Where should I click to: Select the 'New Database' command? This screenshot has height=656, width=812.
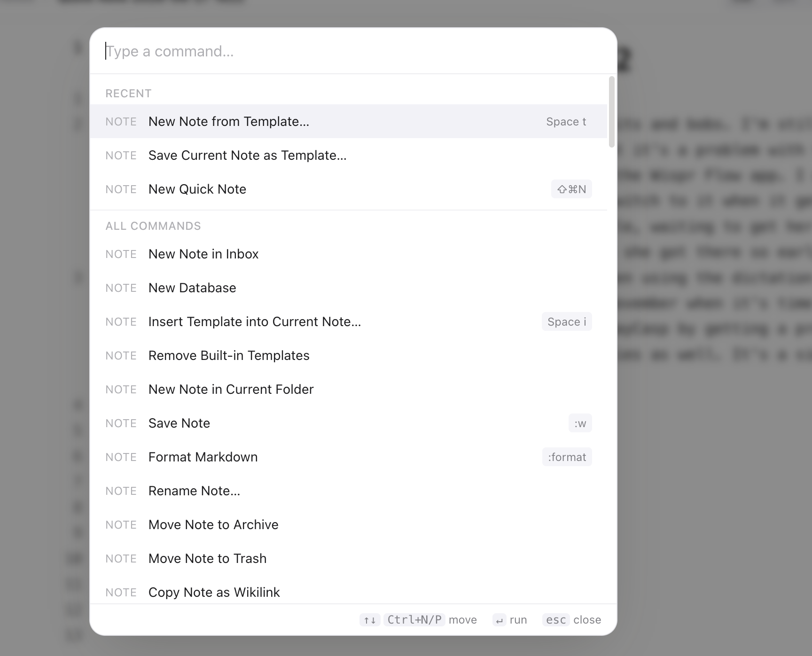[348, 288]
